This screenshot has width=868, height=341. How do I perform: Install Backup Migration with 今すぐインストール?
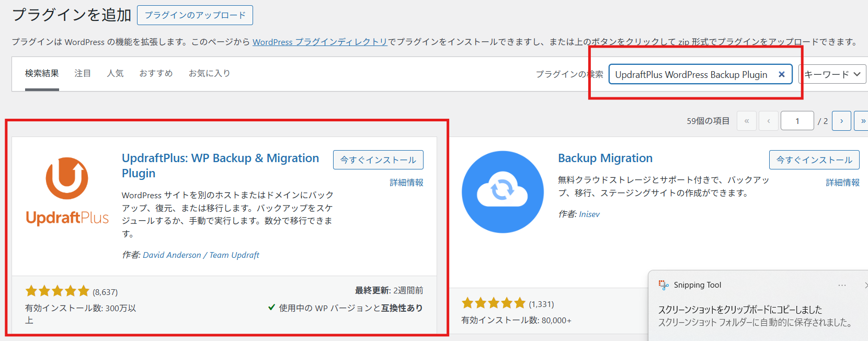[x=814, y=160]
